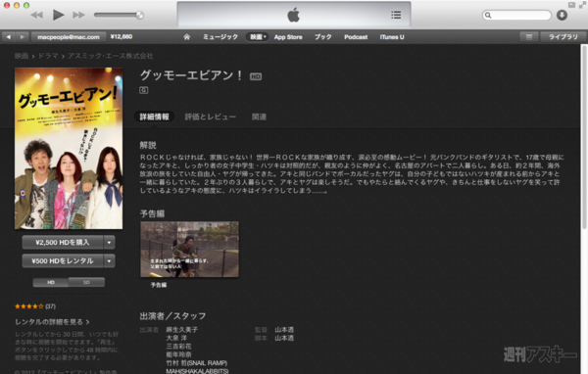Open the store list menu icon
Viewport: 588px width, 374px height.
point(529,37)
